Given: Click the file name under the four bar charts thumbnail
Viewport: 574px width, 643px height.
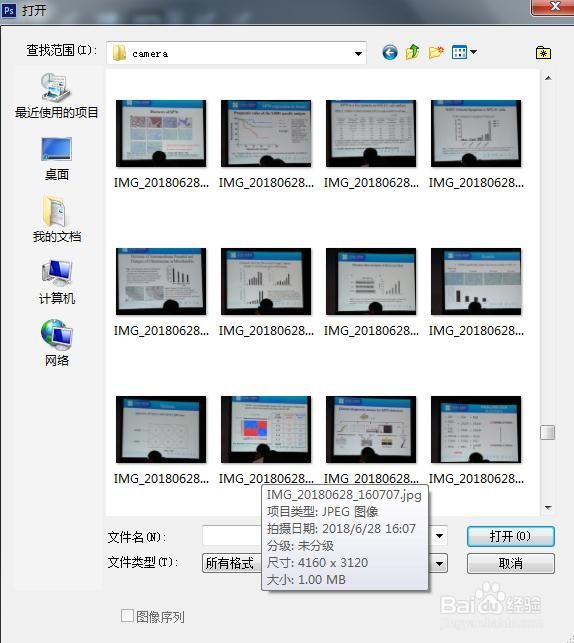Looking at the screenshot, I should (266, 331).
